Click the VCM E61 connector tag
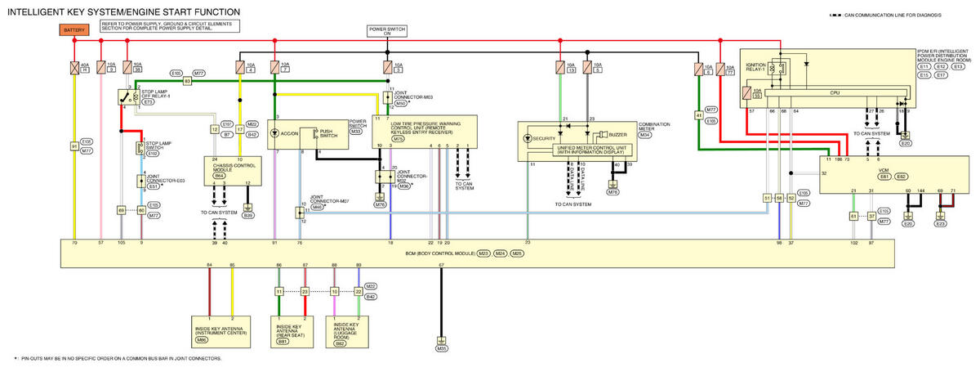This screenshot has height=372, width=980. tap(883, 176)
